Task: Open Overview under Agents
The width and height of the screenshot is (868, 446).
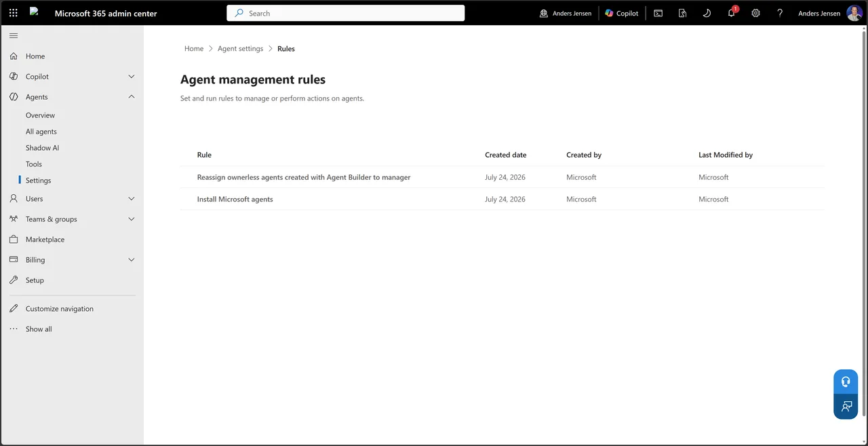Action: click(40, 115)
